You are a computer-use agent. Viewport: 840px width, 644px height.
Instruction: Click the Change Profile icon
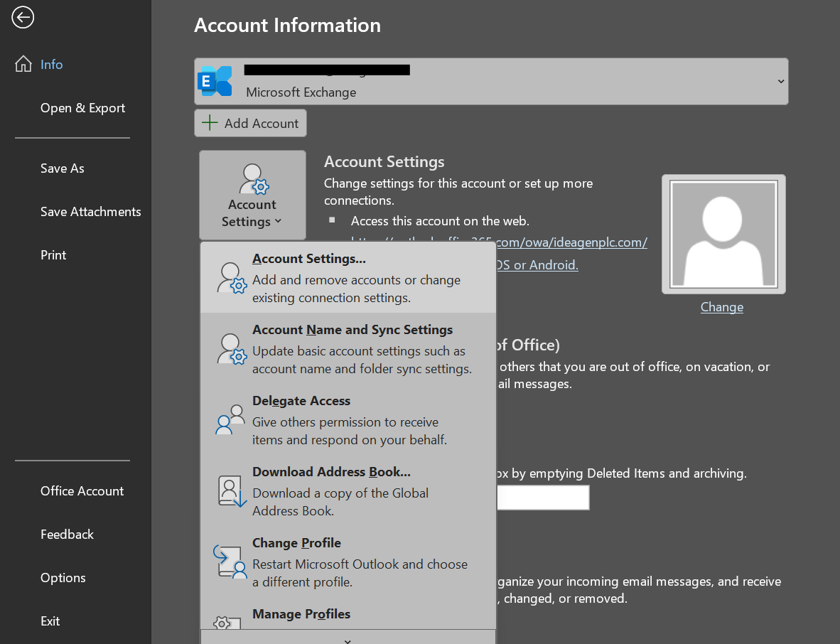pos(230,562)
